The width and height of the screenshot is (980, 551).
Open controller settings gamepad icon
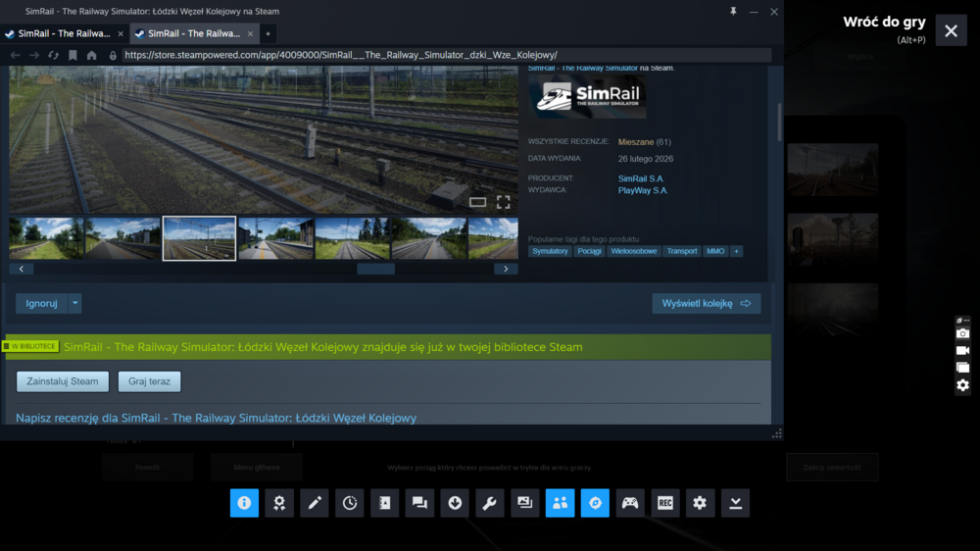click(630, 503)
